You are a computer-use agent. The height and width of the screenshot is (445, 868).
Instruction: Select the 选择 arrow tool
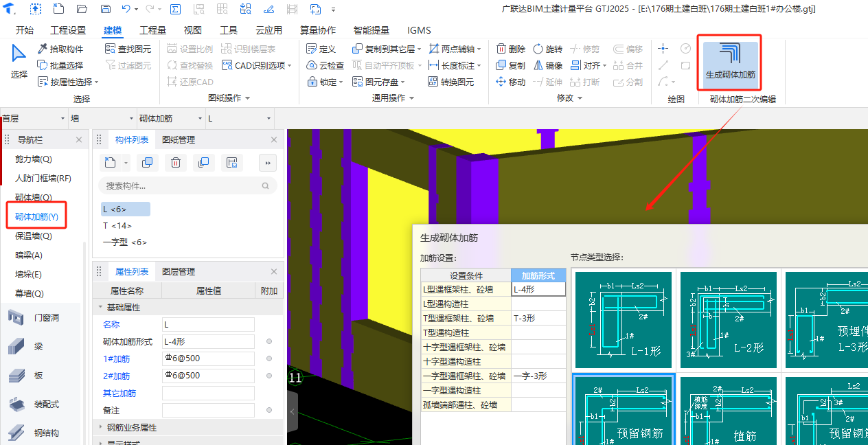[x=19, y=62]
